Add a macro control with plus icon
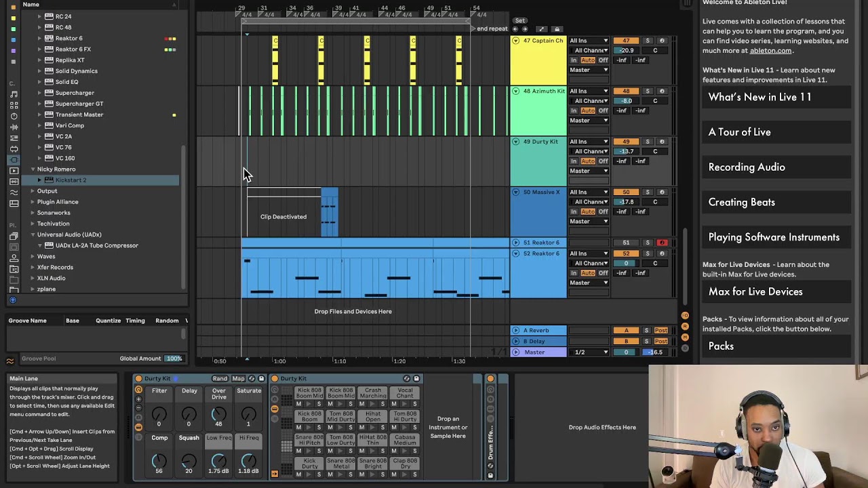The image size is (868, 488). coord(138,399)
